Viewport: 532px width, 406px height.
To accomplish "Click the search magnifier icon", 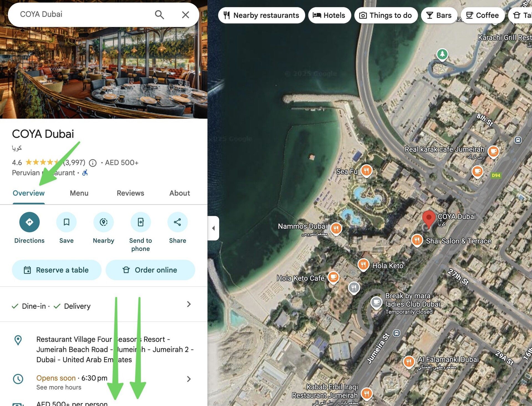I will [159, 15].
